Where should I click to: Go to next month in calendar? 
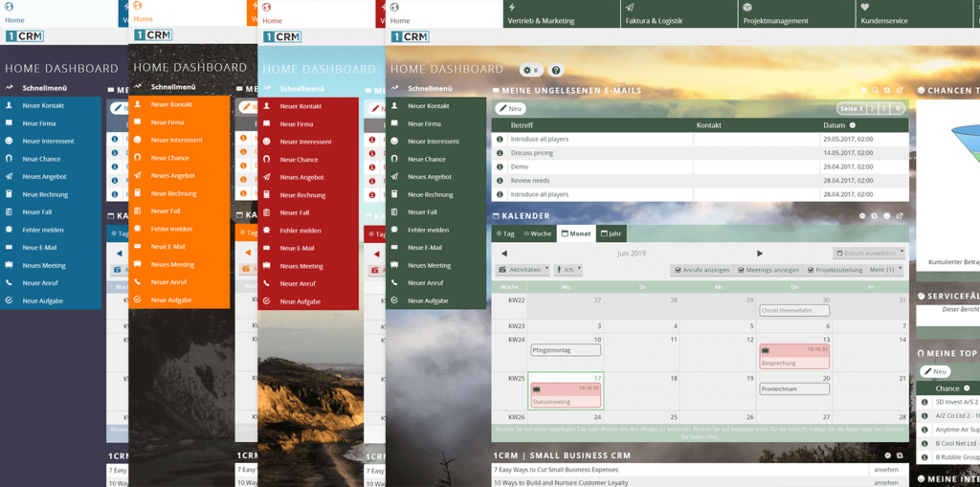[760, 254]
